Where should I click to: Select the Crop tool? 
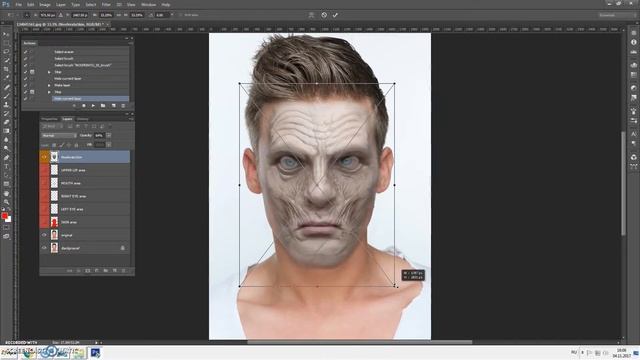point(6,69)
